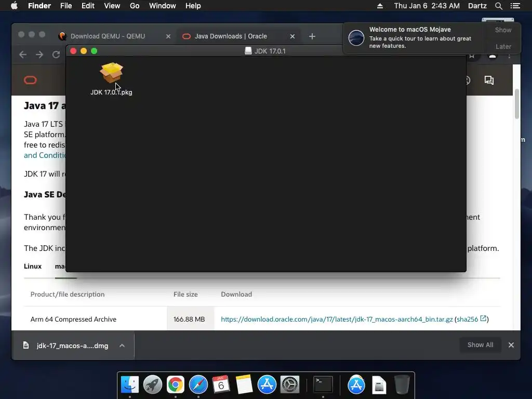
Task: Open Finder from the Dock
Action: point(130,384)
